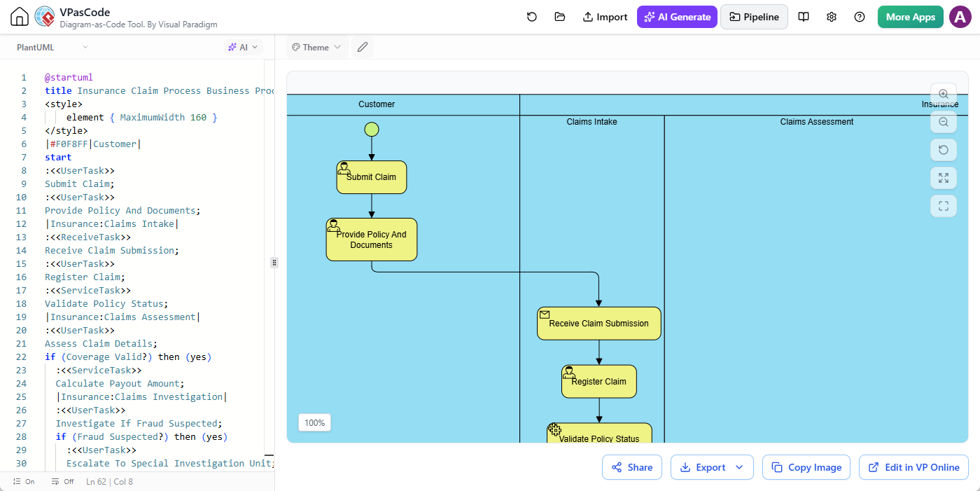Image resolution: width=980 pixels, height=491 pixels.
Task: Click code line 'Escalate To Special Investigation Unit'
Action: 171,464
